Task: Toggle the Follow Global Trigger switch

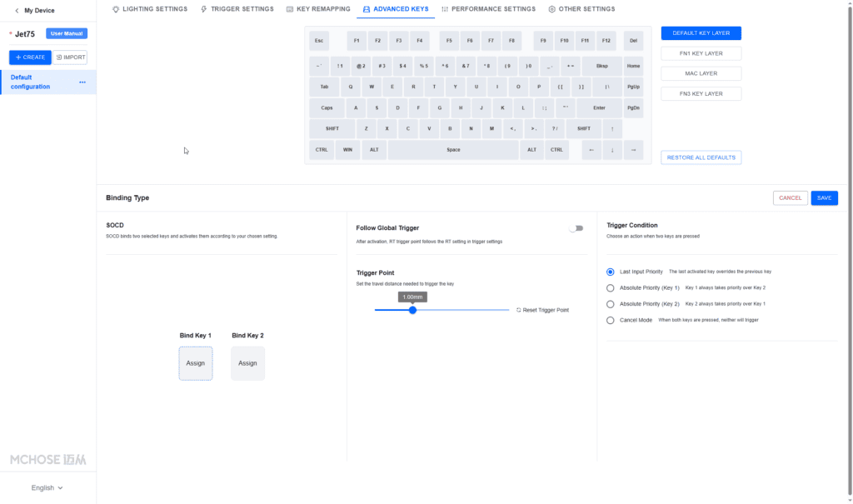Action: pyautogui.click(x=576, y=228)
